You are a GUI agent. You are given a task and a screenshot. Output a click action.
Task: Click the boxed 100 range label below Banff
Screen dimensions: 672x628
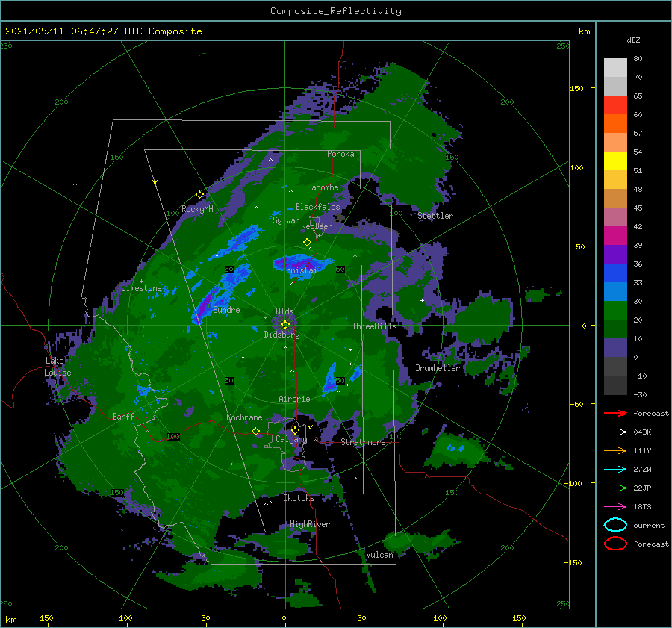(172, 436)
